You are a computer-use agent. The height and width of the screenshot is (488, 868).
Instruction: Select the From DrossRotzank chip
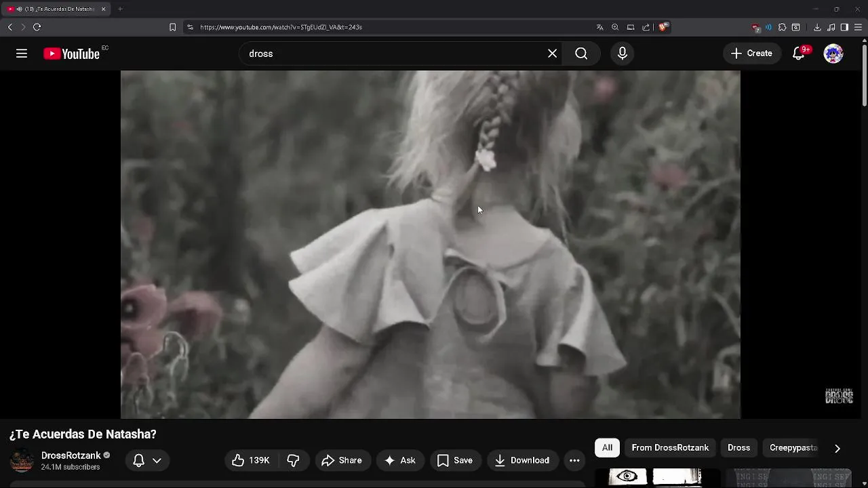[x=670, y=447]
